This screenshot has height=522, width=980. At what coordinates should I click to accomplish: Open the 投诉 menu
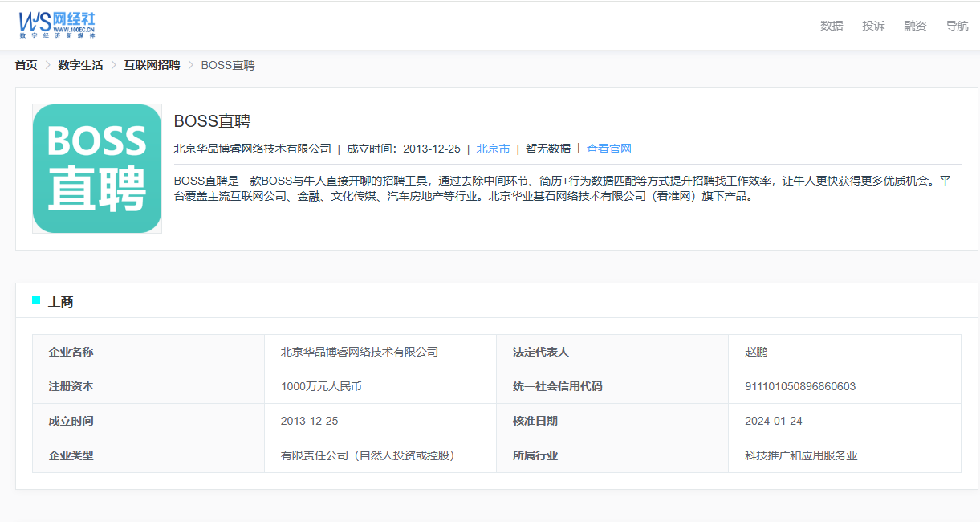[873, 26]
